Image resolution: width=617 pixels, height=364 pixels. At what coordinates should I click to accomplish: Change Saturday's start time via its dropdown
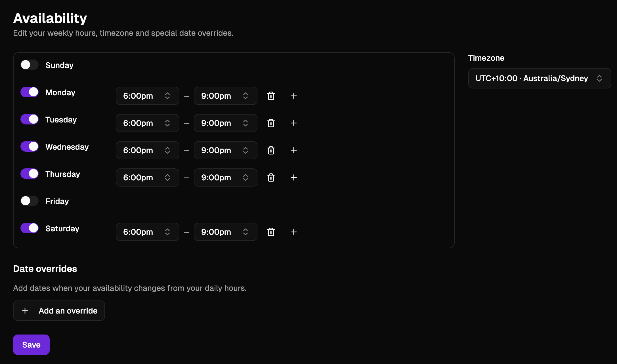tap(147, 232)
